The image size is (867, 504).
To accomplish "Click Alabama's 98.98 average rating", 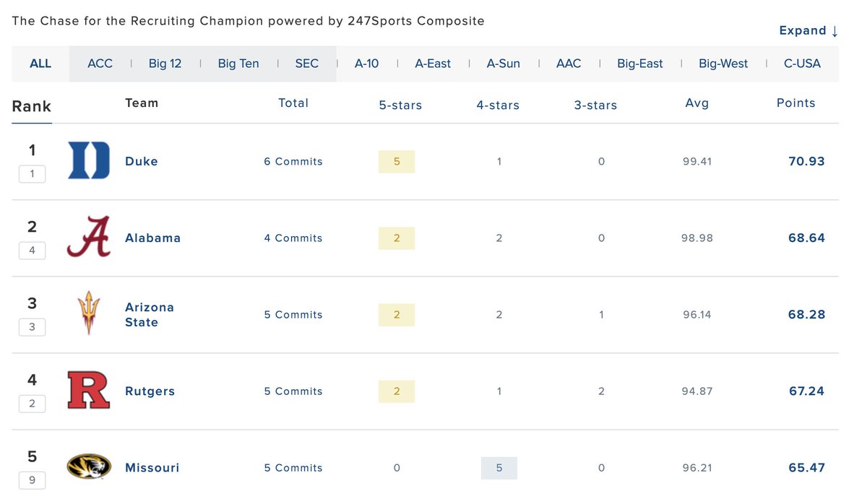I will point(697,238).
